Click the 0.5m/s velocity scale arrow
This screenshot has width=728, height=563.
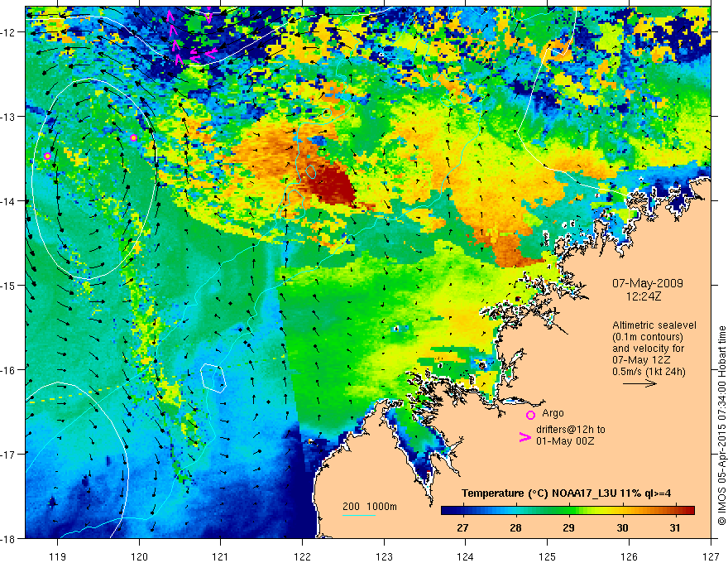639,383
